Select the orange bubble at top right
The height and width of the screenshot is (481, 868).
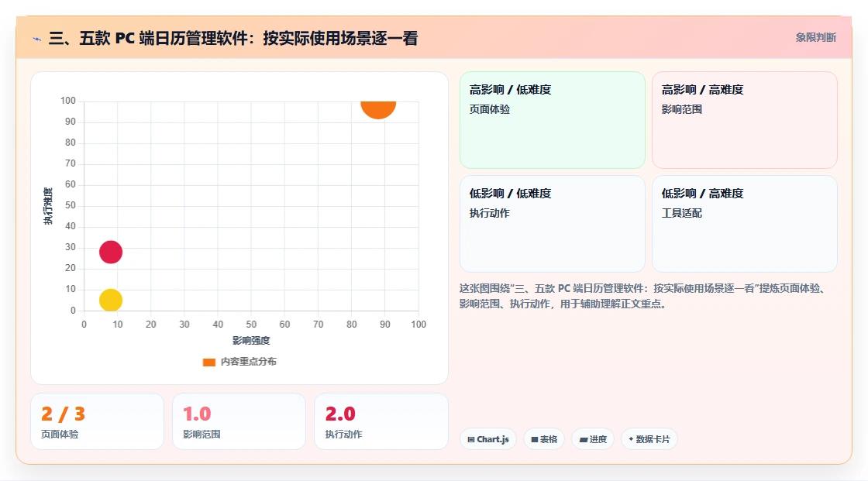click(378, 109)
